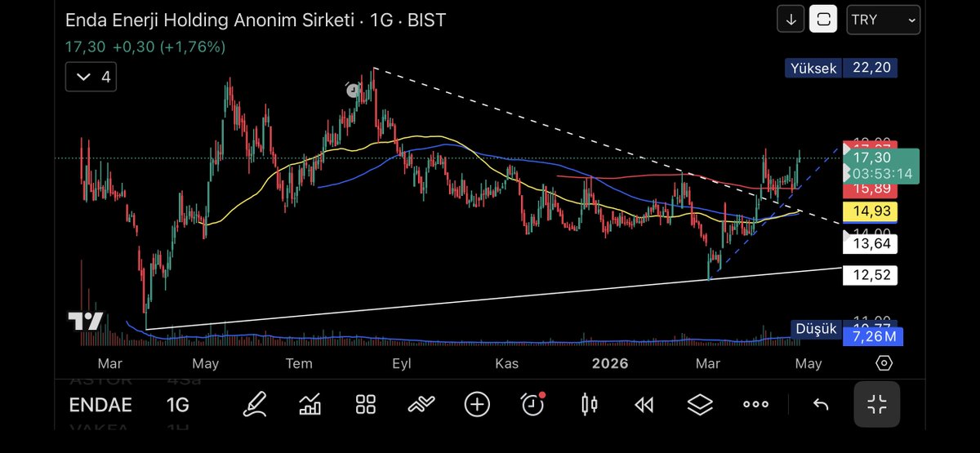The image size is (980, 453).
Task: Click the Düşük low price label
Action: pos(817,330)
